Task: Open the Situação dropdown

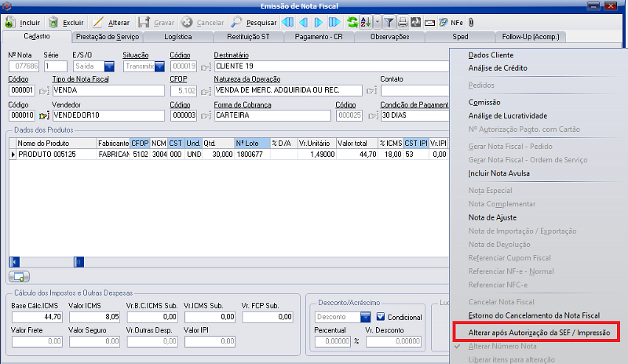Action: (x=159, y=67)
